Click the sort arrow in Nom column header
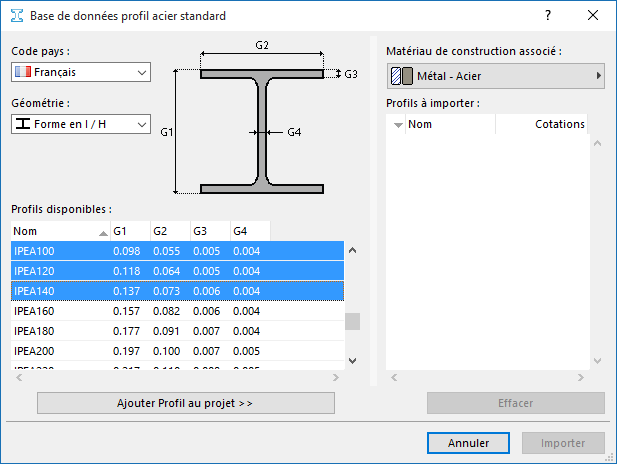This screenshot has width=617, height=464. click(103, 232)
